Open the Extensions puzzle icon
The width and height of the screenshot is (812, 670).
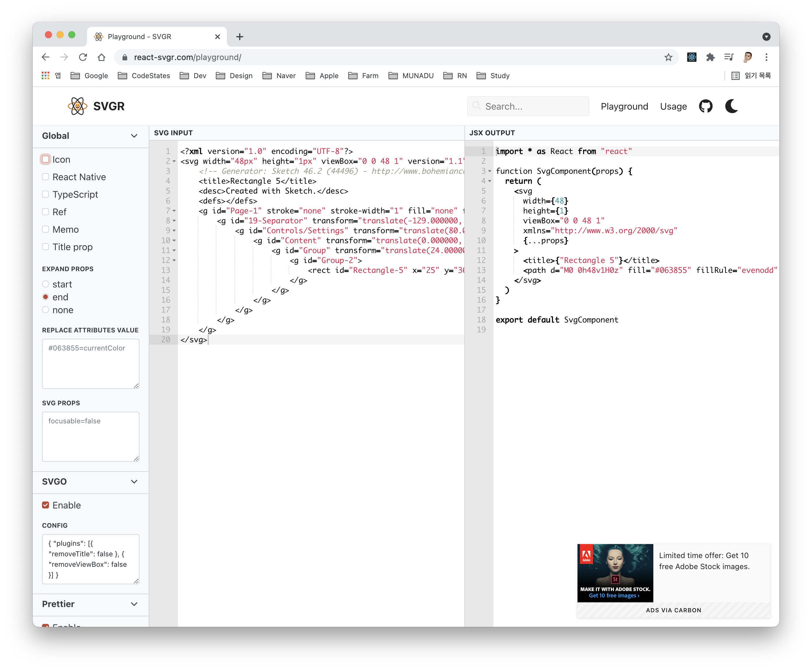click(x=710, y=57)
